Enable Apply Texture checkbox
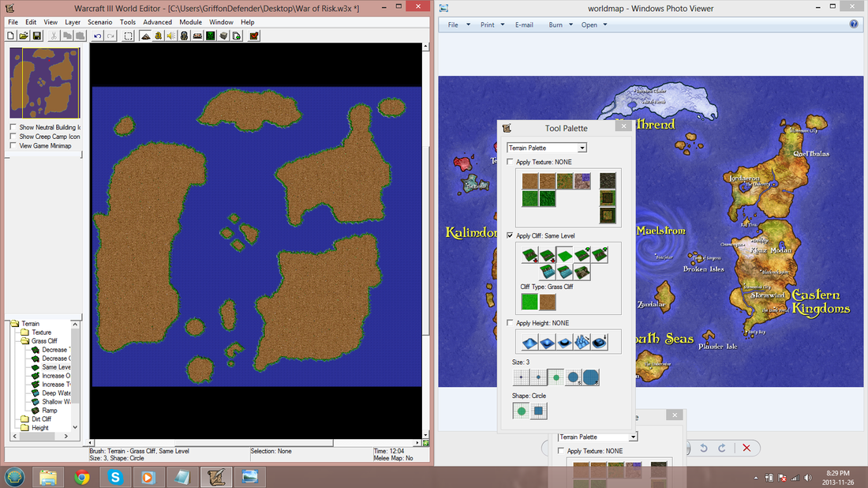The height and width of the screenshot is (488, 868). point(510,162)
